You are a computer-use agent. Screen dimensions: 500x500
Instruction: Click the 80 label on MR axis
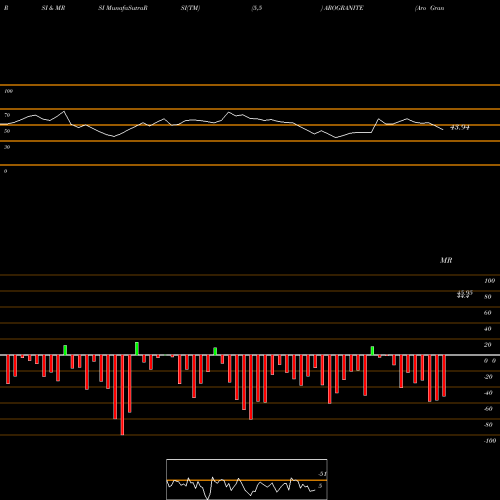coord(487,297)
